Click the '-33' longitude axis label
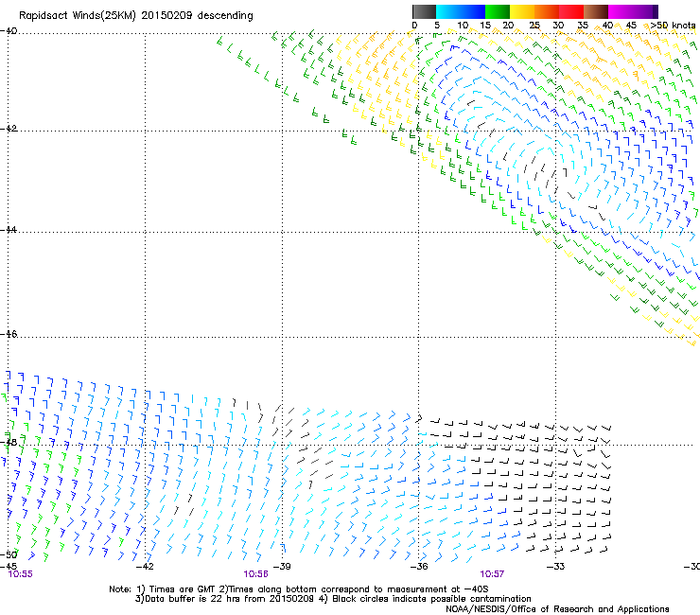The height and width of the screenshot is (615, 700). (555, 567)
